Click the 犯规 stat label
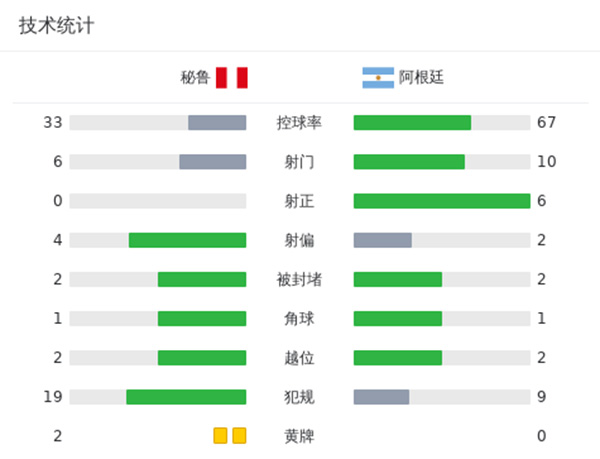Screen dimensions: 600x459 coord(299,397)
